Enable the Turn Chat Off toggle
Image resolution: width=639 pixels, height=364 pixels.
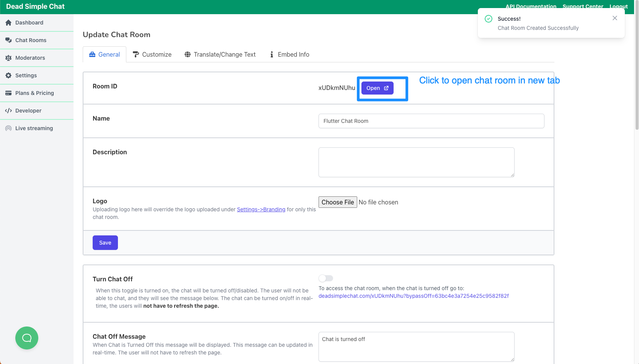click(x=325, y=278)
